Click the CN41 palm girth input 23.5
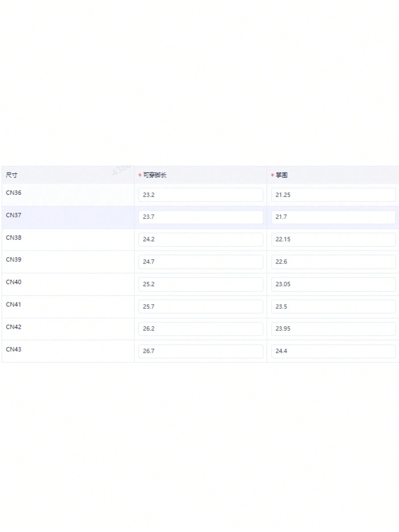 [x=333, y=306]
